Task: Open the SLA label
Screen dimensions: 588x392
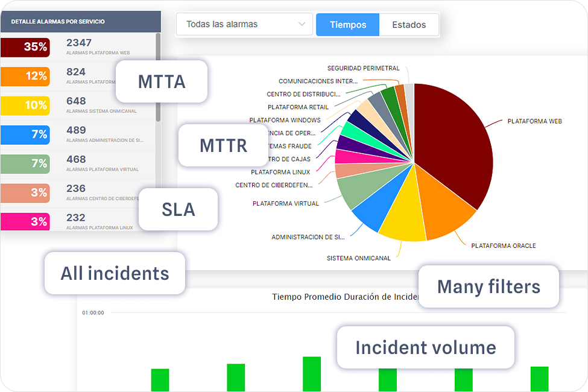Action: (x=178, y=209)
